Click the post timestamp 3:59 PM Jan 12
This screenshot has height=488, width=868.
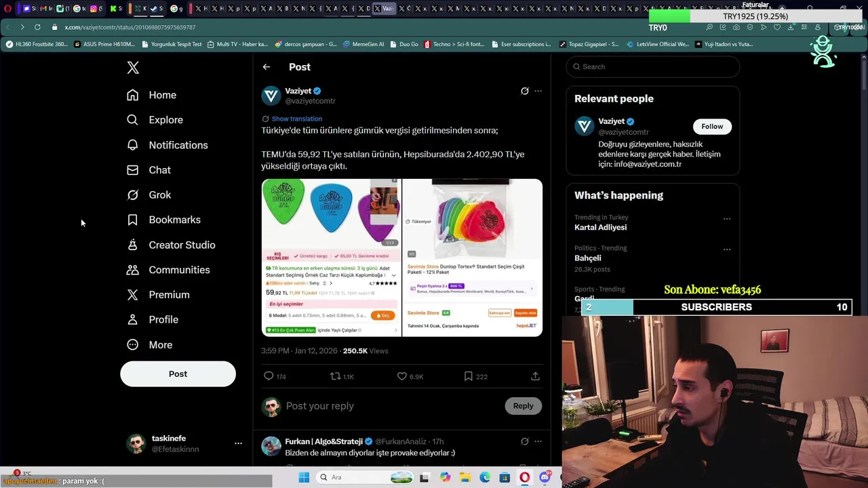(299, 350)
